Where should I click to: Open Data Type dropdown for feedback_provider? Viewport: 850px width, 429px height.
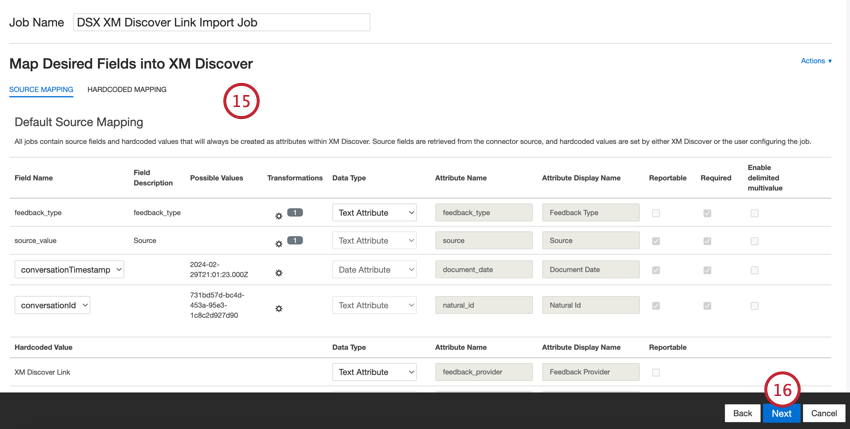[x=374, y=372]
